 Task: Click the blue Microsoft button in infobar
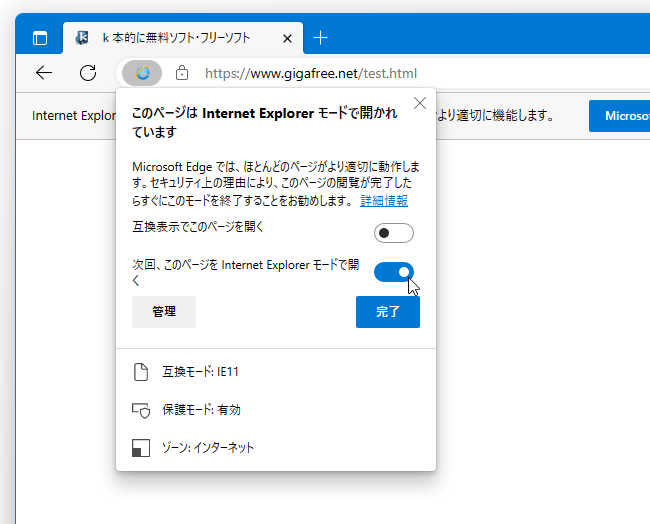(x=619, y=116)
